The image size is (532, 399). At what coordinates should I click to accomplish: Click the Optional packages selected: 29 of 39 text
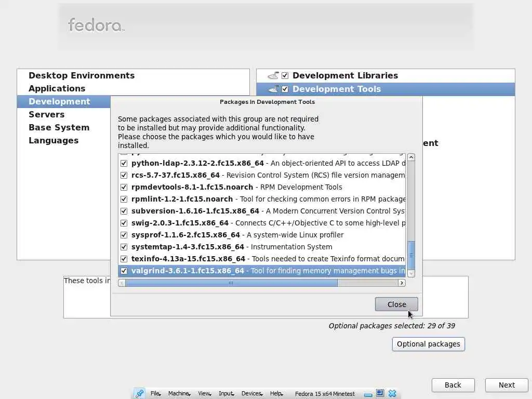pos(392,326)
